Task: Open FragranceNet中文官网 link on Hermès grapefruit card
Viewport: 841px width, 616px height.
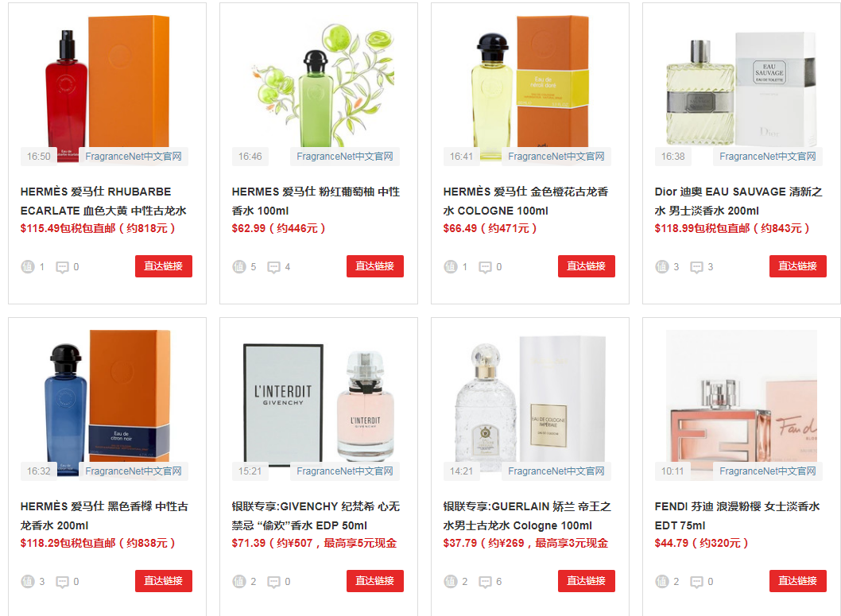Action: click(345, 156)
